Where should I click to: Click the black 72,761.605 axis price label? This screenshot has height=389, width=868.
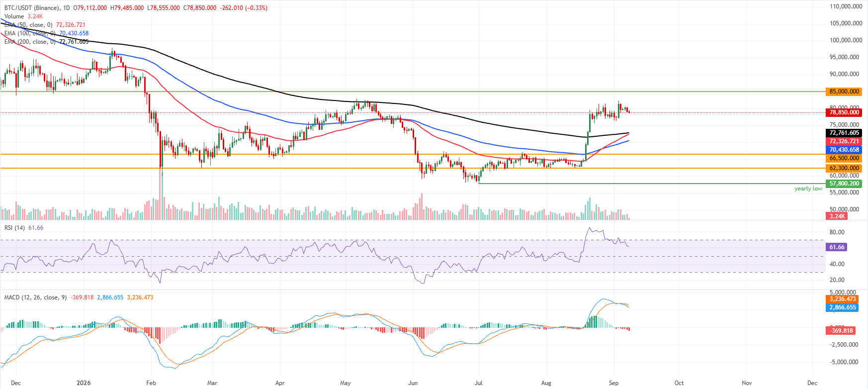844,133
